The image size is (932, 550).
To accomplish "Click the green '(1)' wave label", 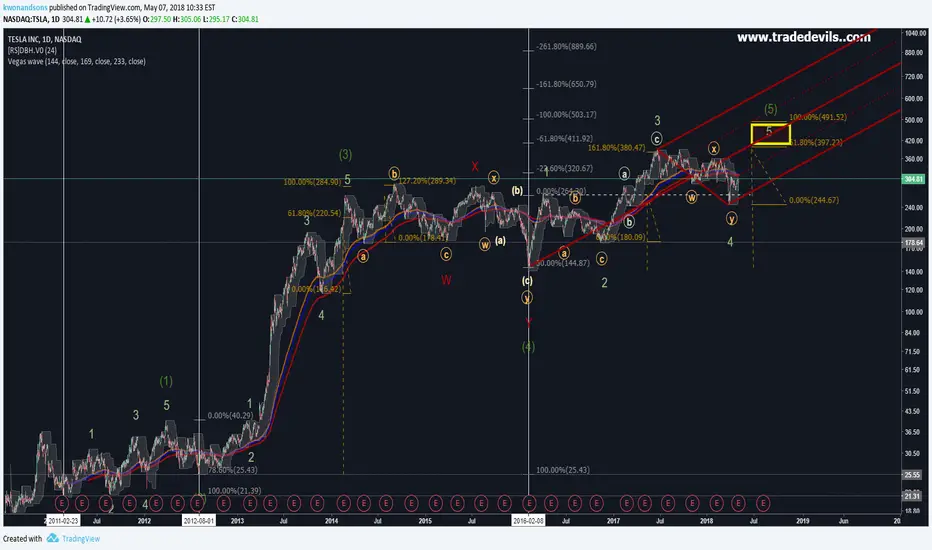I will 166,381.
